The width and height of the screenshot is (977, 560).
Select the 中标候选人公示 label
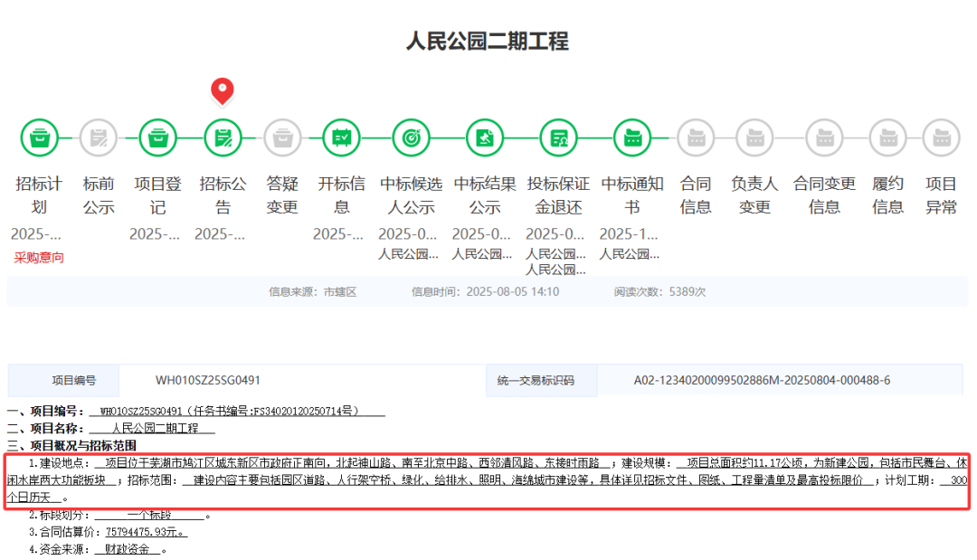[x=412, y=195]
